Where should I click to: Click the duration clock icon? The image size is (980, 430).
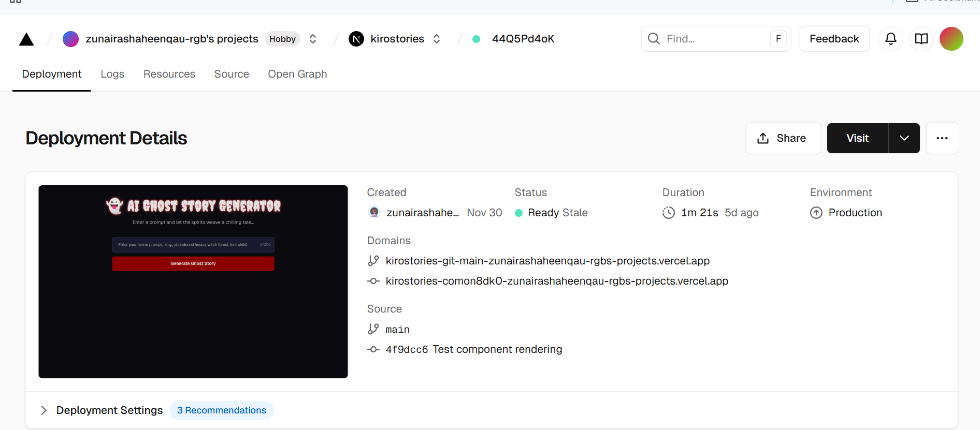click(669, 213)
